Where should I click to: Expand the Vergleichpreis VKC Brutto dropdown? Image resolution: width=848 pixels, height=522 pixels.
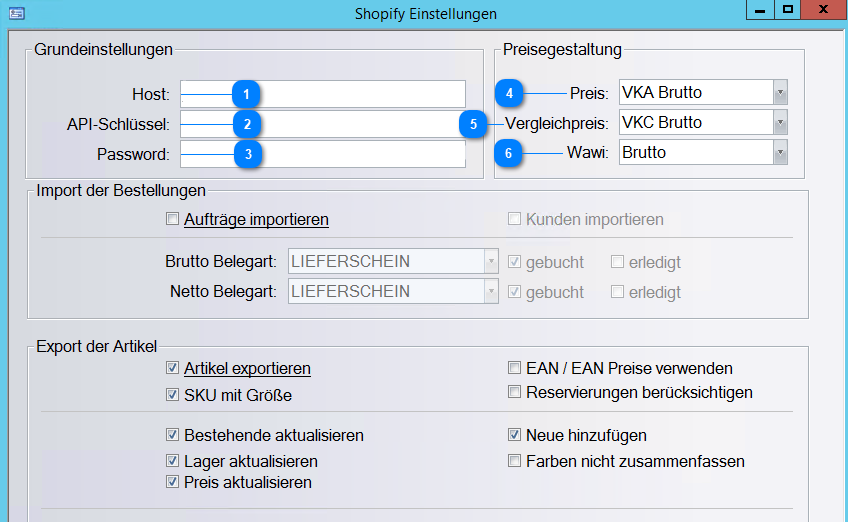703,122
